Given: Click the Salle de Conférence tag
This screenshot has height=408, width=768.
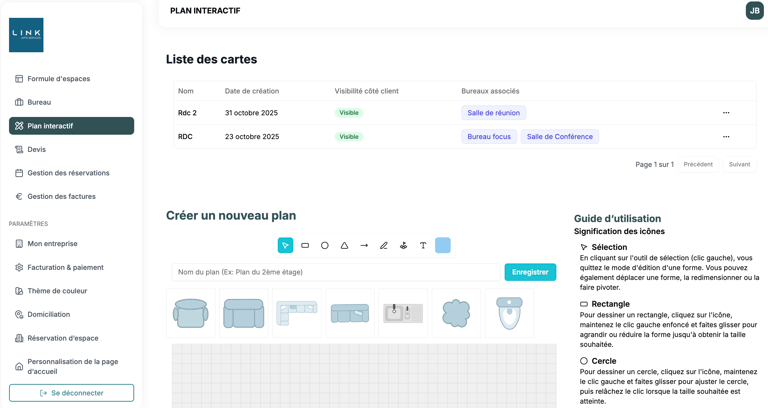Looking at the screenshot, I should tap(559, 137).
